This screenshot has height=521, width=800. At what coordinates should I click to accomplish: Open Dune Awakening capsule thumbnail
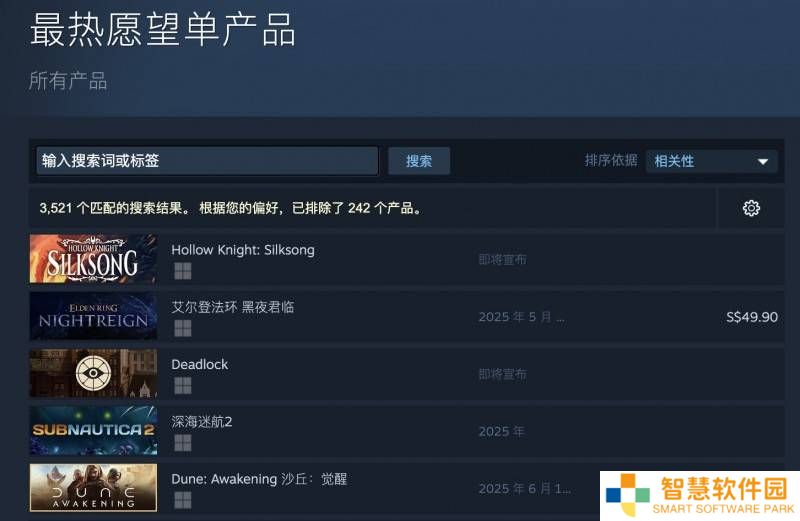coord(93,487)
